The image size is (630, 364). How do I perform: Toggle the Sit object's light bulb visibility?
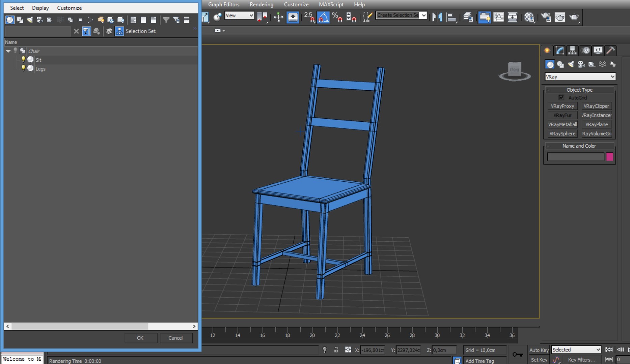(x=23, y=59)
